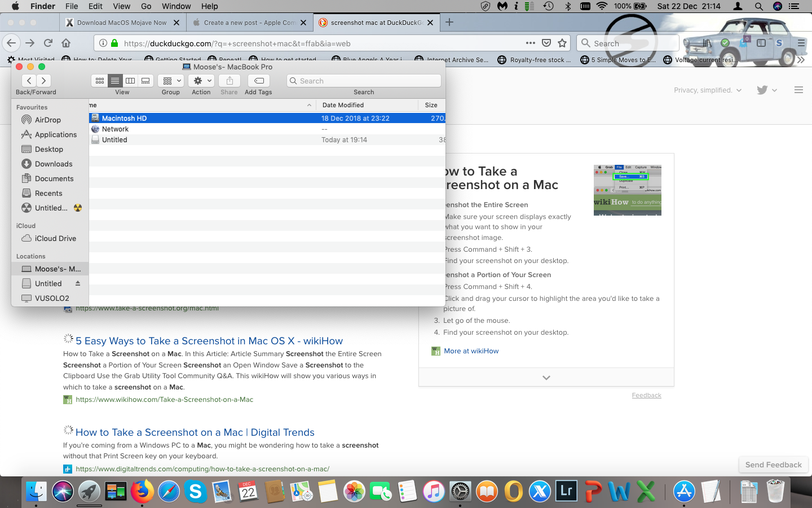Open Wi-Fi status in menu bar
The image size is (812, 508).
pyautogui.click(x=602, y=6)
